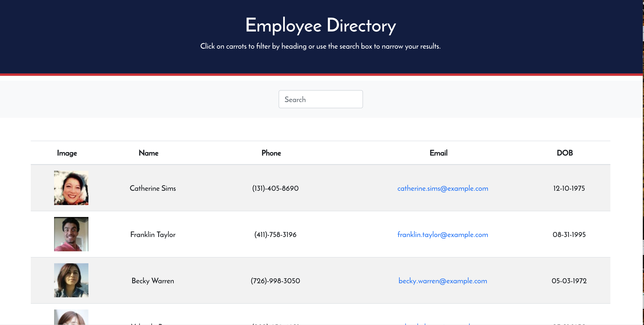Click phone number (411)-758-3196

coord(275,235)
